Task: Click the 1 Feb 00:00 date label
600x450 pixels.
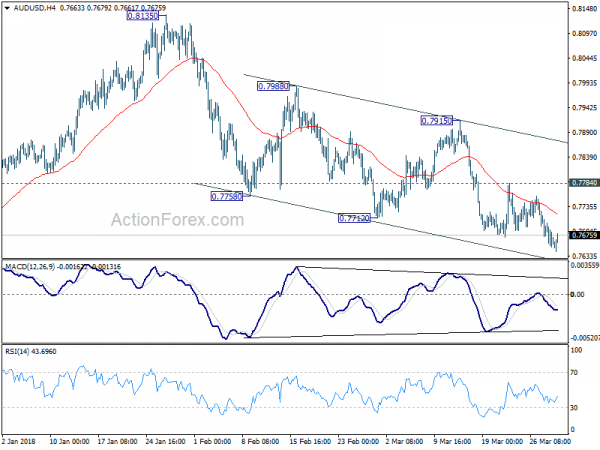Action: point(212,441)
